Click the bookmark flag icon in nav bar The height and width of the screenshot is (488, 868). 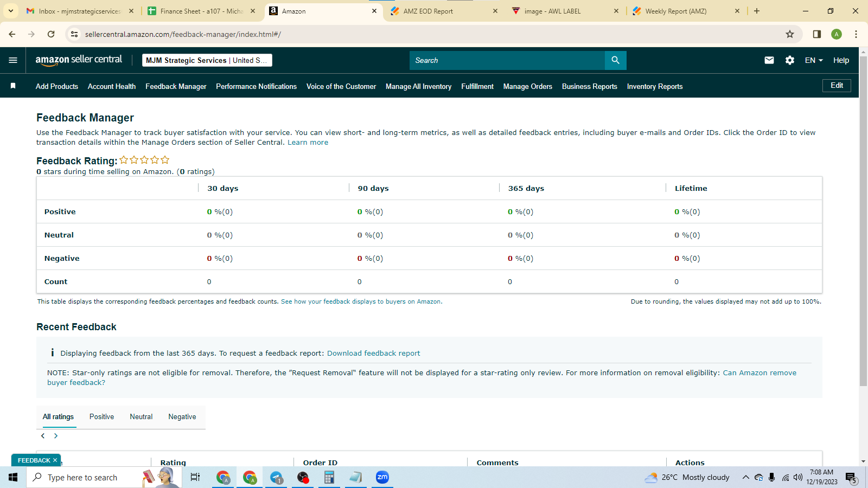pos(13,86)
